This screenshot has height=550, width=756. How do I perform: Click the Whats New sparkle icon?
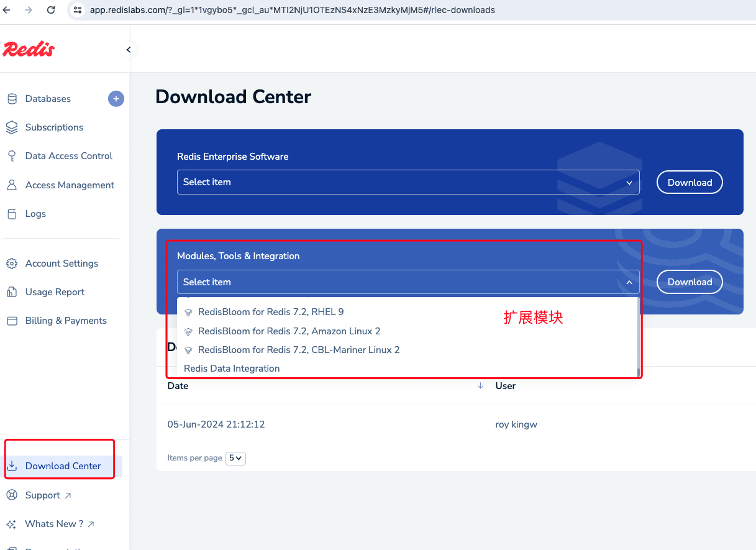[12, 524]
